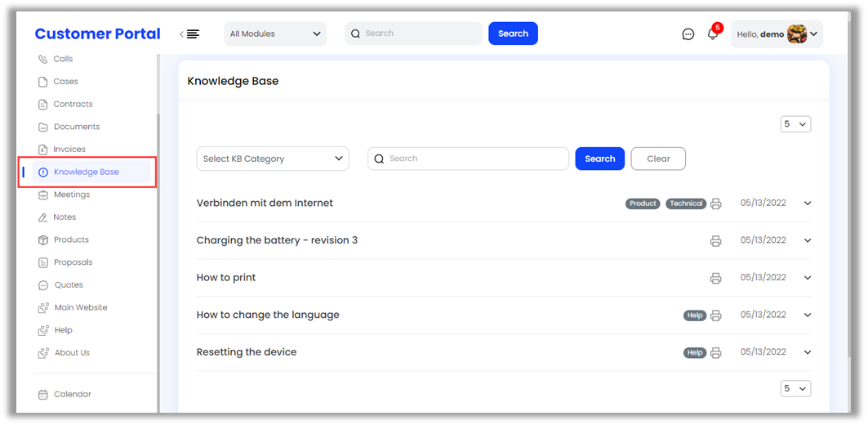Image resolution: width=868 pixels, height=425 pixels.
Task: Click the Clear button
Action: pos(658,159)
